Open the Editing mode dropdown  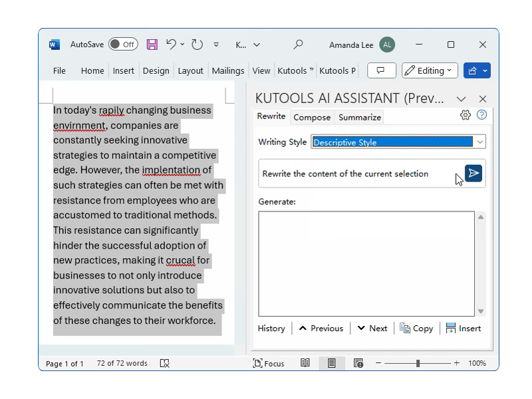[430, 70]
